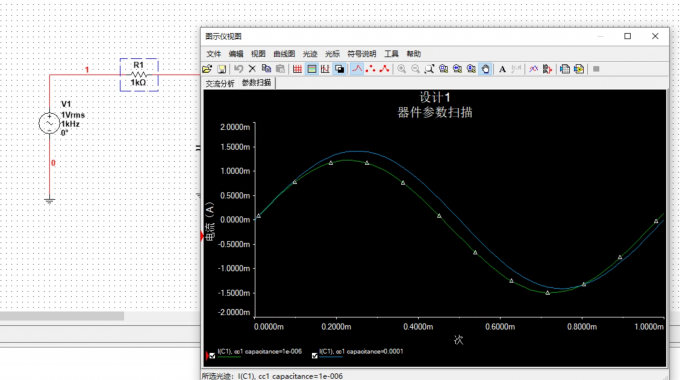Viewport: 680px width, 380px height.
Task: Click the red net label 0
Action: (x=53, y=163)
